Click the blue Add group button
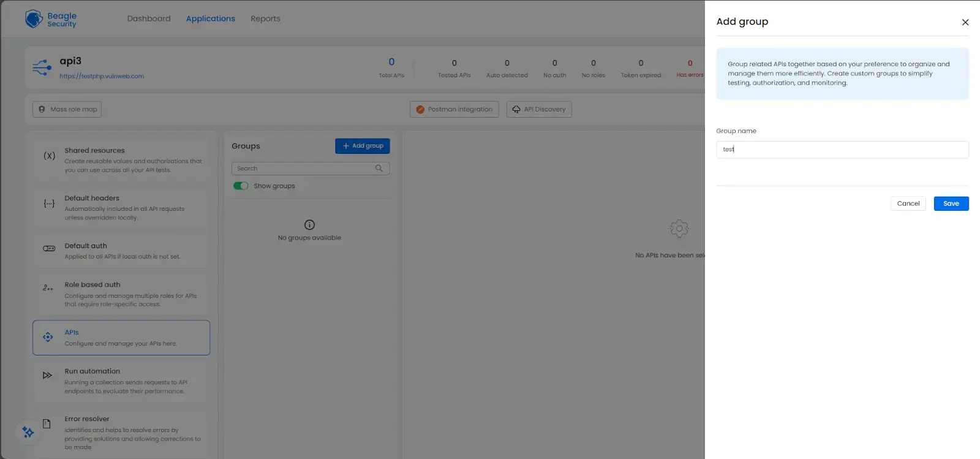Viewport: 980px width, 459px height. (363, 146)
